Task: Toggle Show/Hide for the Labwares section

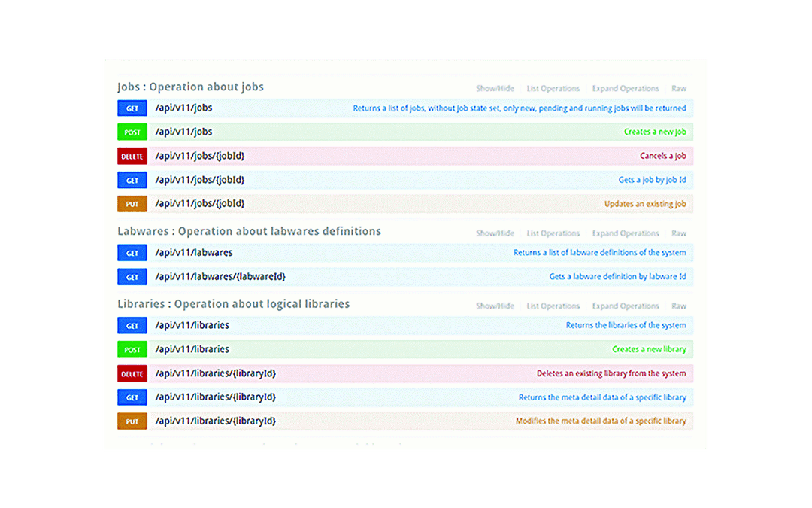Action: click(495, 233)
